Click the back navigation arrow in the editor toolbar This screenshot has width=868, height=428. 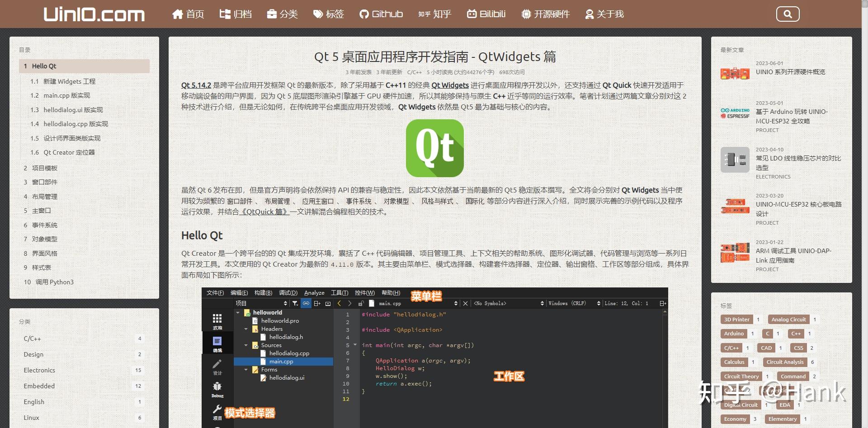[339, 303]
